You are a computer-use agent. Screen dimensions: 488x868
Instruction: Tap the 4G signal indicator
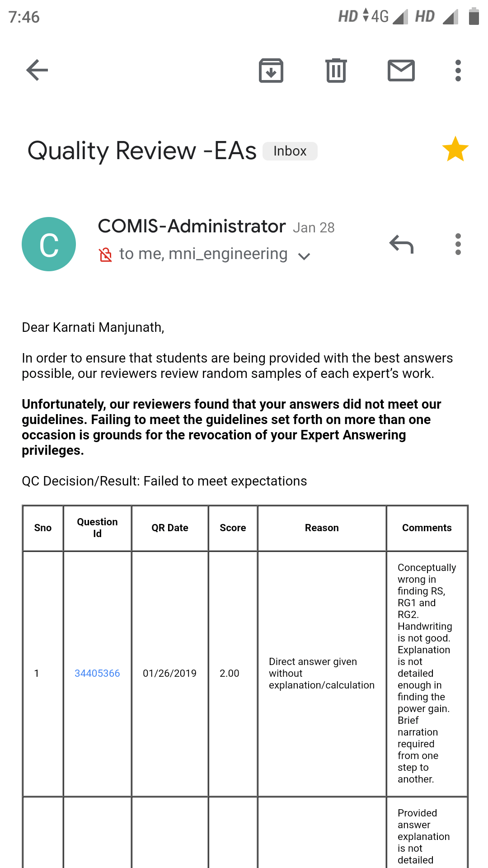pyautogui.click(x=380, y=17)
